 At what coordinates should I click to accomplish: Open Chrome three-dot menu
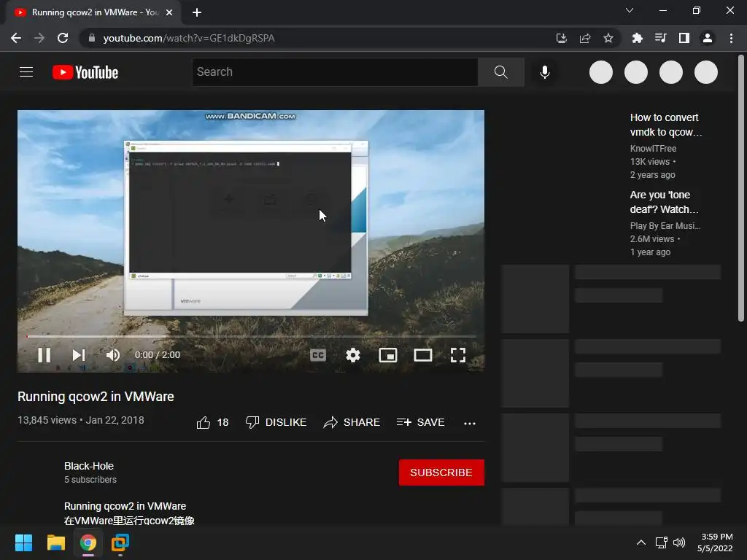coord(731,38)
